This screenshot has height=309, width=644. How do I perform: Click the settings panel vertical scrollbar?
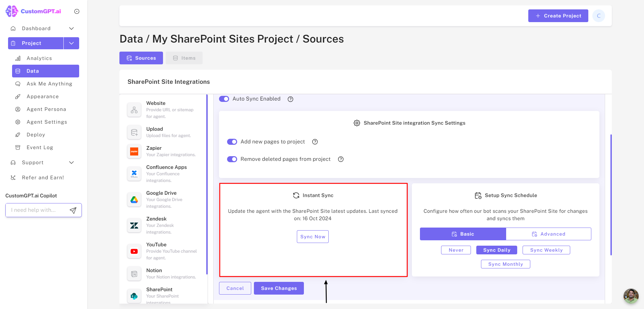point(611,194)
